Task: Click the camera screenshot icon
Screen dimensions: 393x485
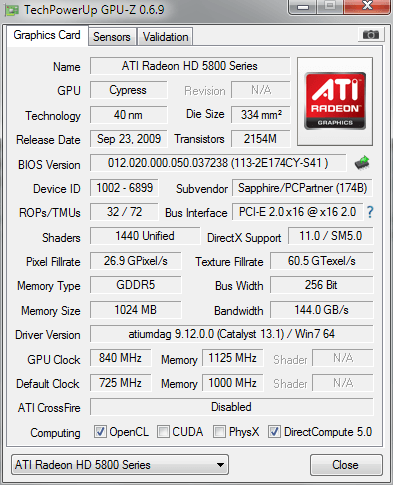Action: click(x=371, y=34)
